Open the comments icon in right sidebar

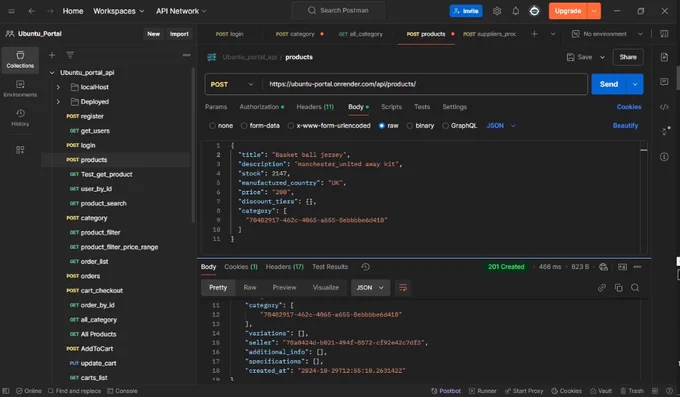(x=664, y=82)
